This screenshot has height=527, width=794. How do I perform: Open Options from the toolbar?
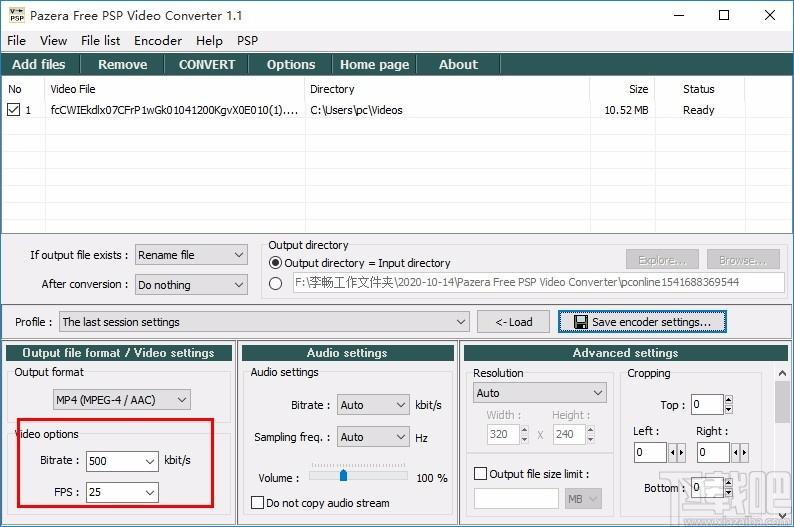pyautogui.click(x=291, y=65)
